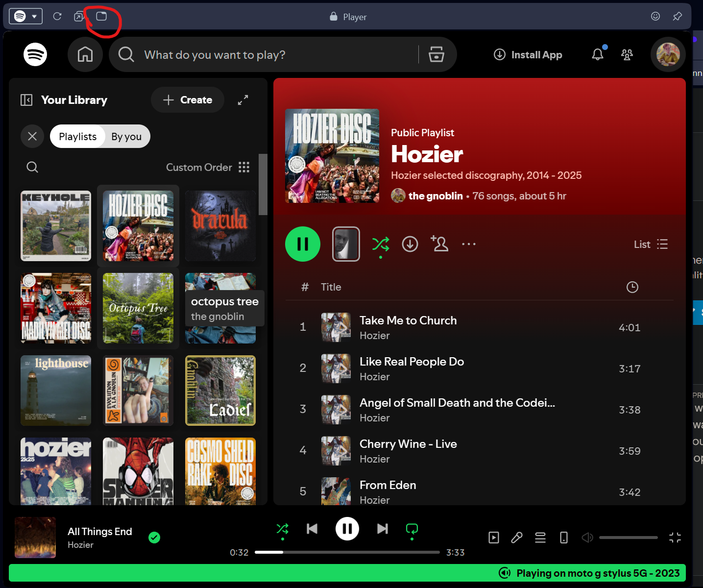This screenshot has height=588, width=703.
Task: Click Install App
Action: pyautogui.click(x=528, y=55)
